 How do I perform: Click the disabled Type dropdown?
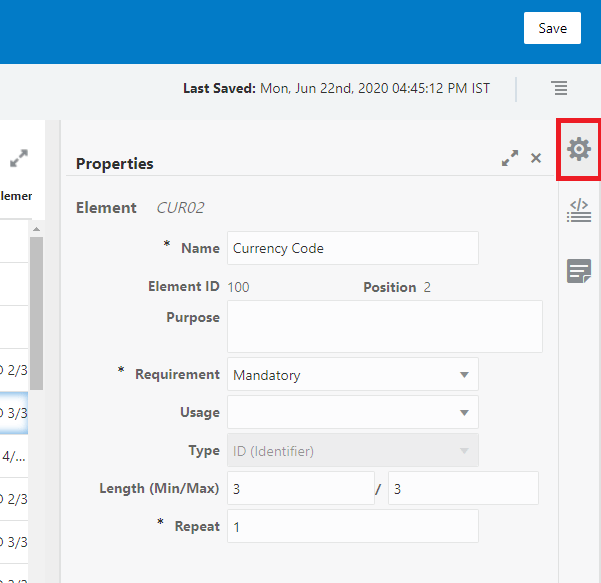tap(353, 450)
